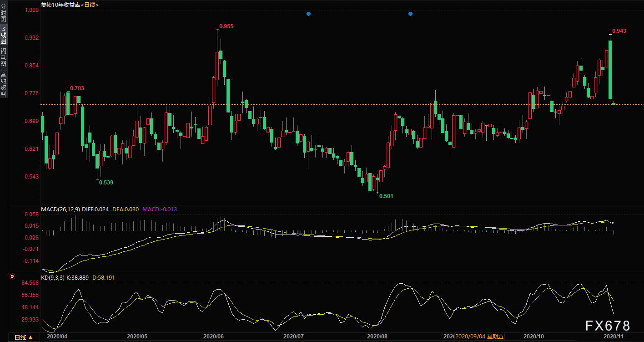
Task: Open the 合约资料 sidebar tab
Action: [4, 84]
